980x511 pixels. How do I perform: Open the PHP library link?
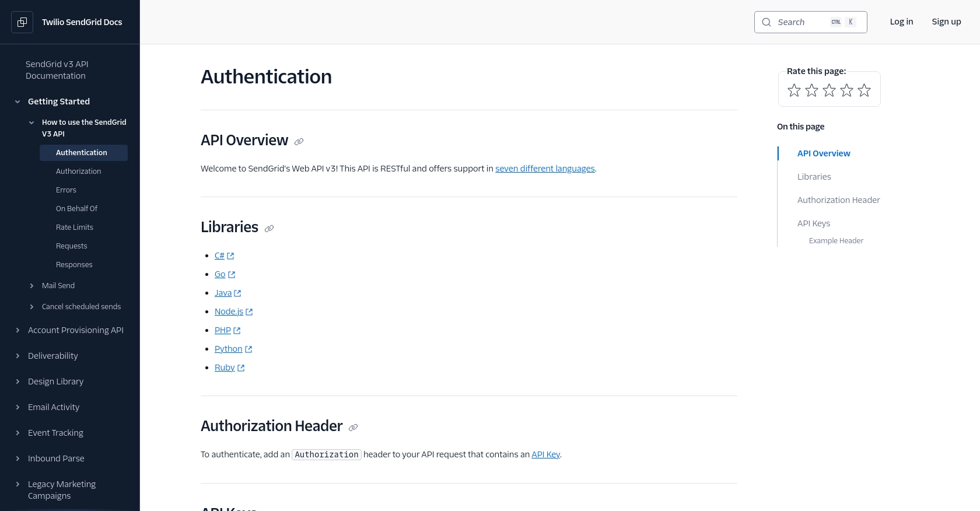click(x=223, y=330)
